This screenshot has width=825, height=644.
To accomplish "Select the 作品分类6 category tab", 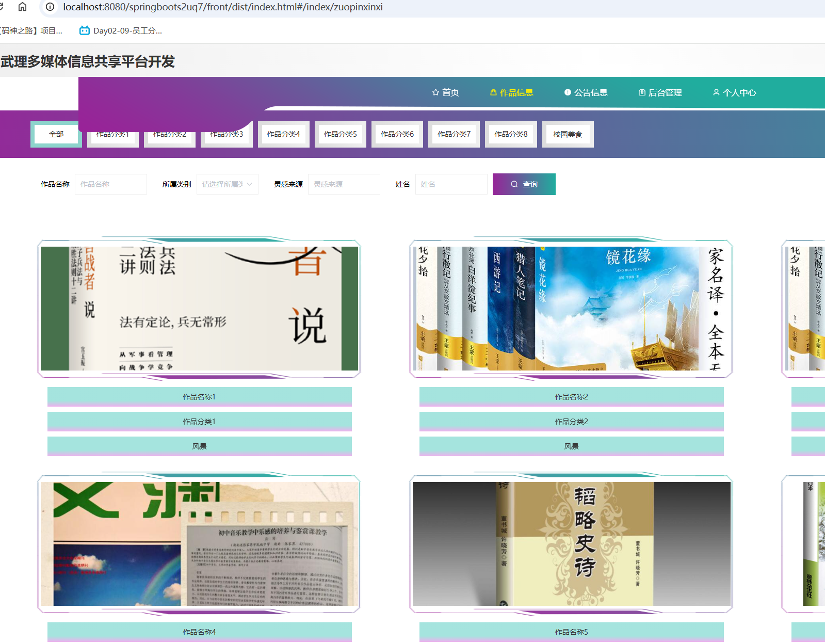I will click(397, 134).
